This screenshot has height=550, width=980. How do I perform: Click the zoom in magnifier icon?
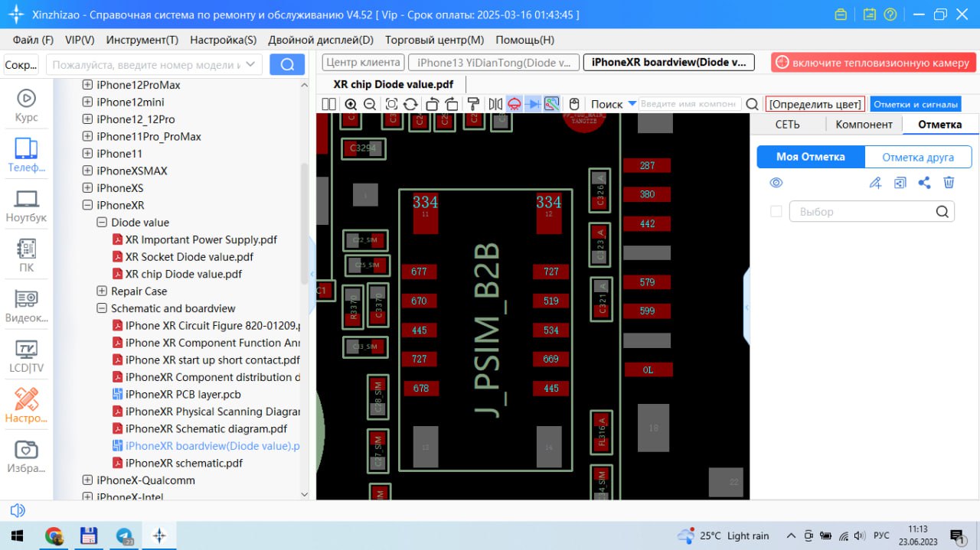pos(351,104)
